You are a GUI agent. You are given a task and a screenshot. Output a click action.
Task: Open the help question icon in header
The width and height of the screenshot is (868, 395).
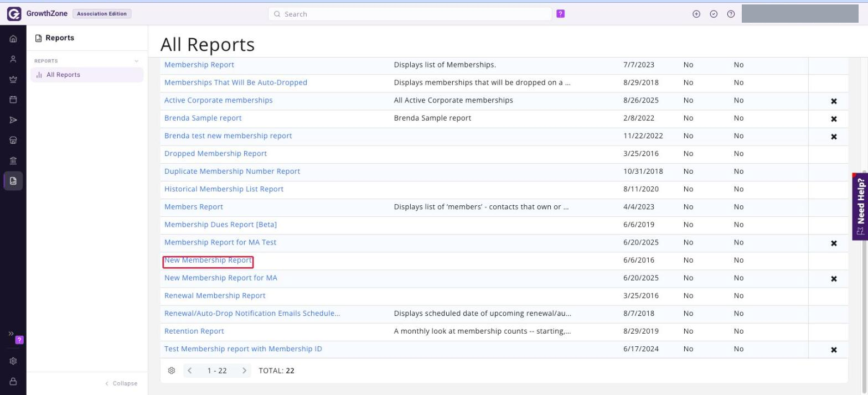(731, 14)
